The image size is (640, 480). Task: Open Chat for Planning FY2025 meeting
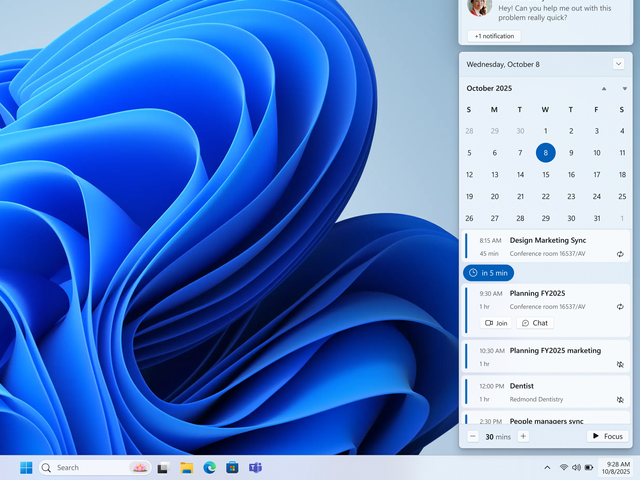[x=535, y=323]
